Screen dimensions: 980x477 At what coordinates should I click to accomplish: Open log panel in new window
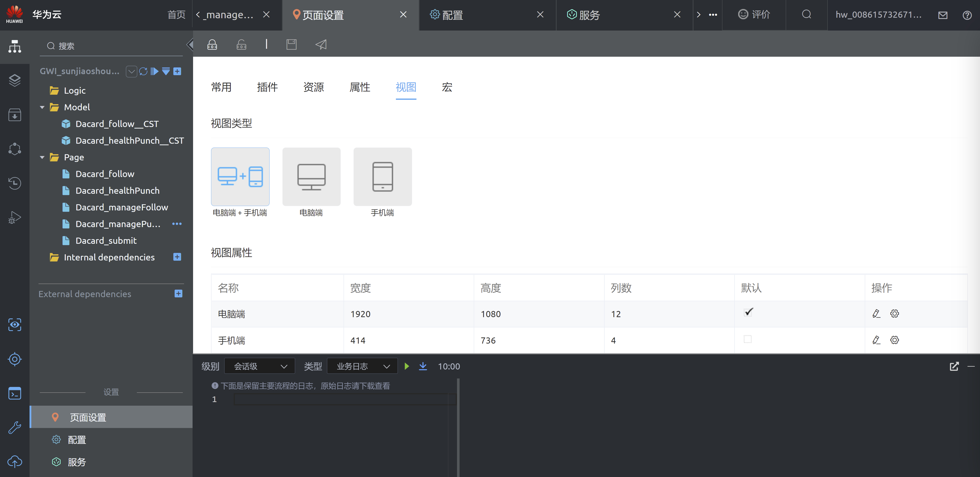[954, 366]
